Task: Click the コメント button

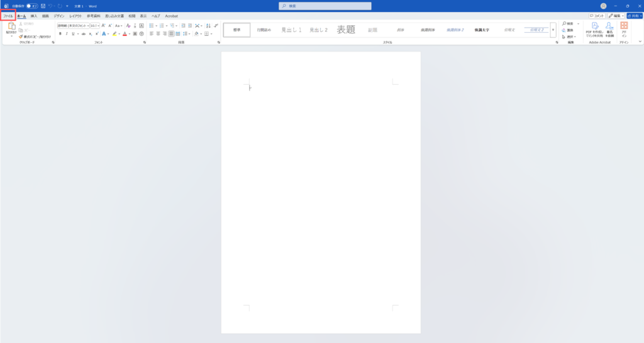Action: (x=597, y=16)
